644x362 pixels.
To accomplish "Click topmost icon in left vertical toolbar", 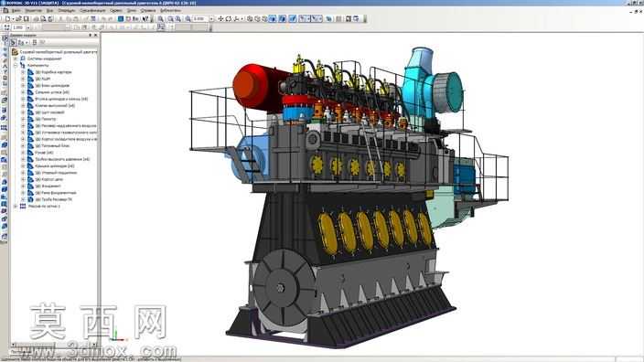I will pyautogui.click(x=5, y=38).
